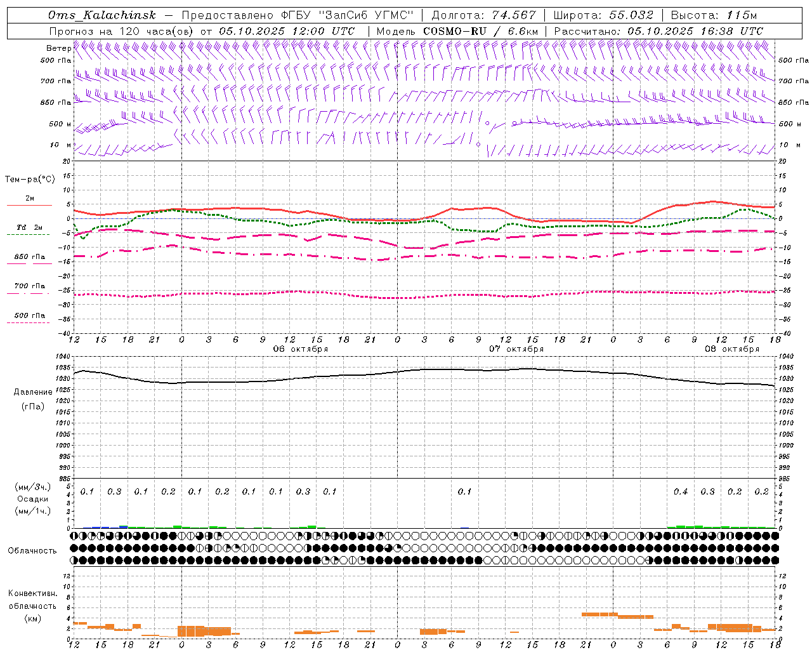Click the 'Конвективн.' convective label
Image resolution: width=812 pixels, height=650 pixels.
click(x=32, y=594)
